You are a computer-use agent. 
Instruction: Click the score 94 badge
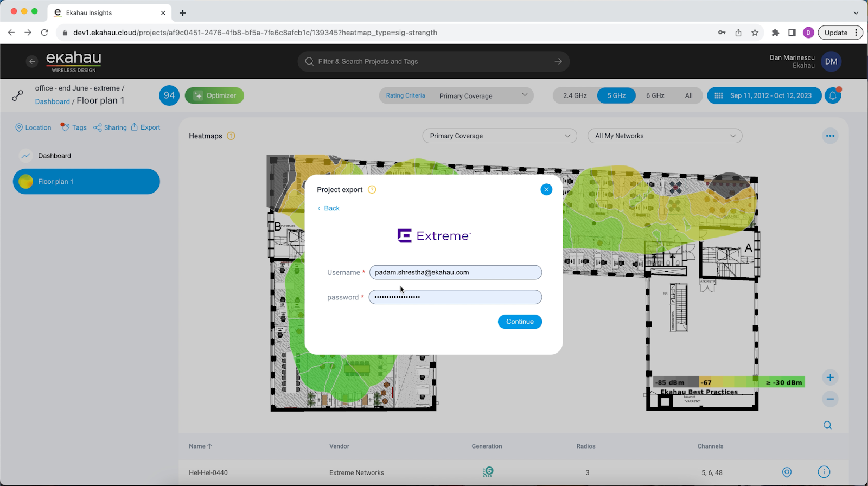pos(169,95)
